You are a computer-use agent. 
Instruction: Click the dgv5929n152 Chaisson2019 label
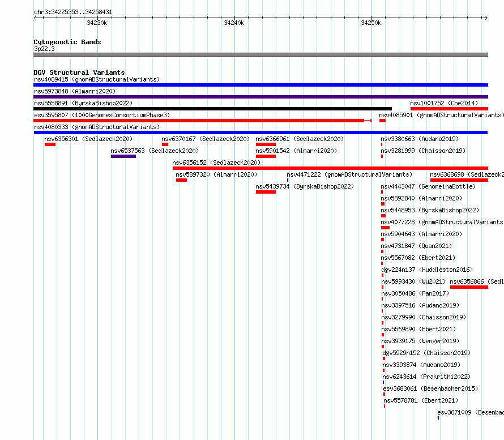[426, 353]
